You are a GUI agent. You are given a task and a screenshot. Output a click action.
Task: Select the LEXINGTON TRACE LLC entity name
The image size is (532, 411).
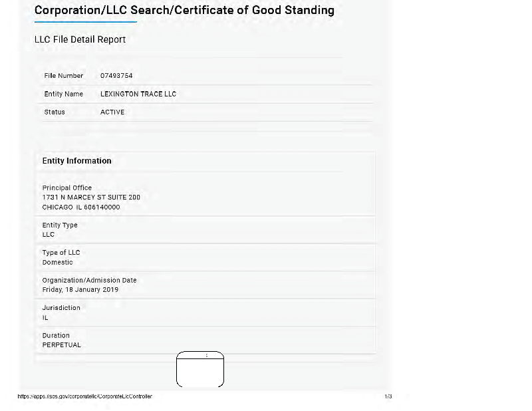point(138,94)
